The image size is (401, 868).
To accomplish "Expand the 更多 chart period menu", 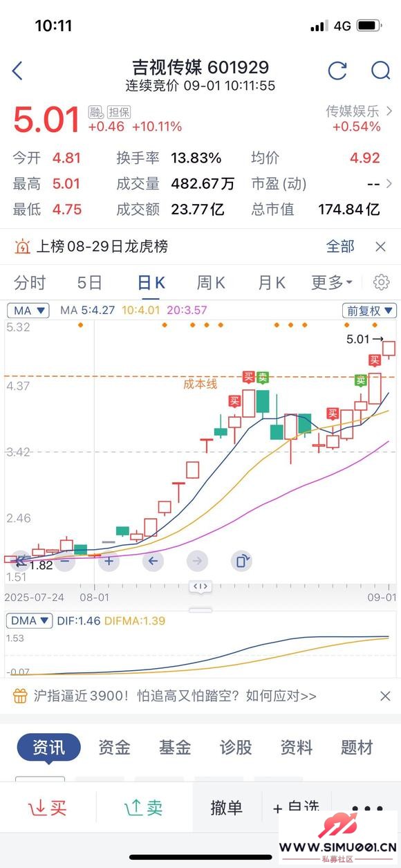I will pyautogui.click(x=332, y=282).
